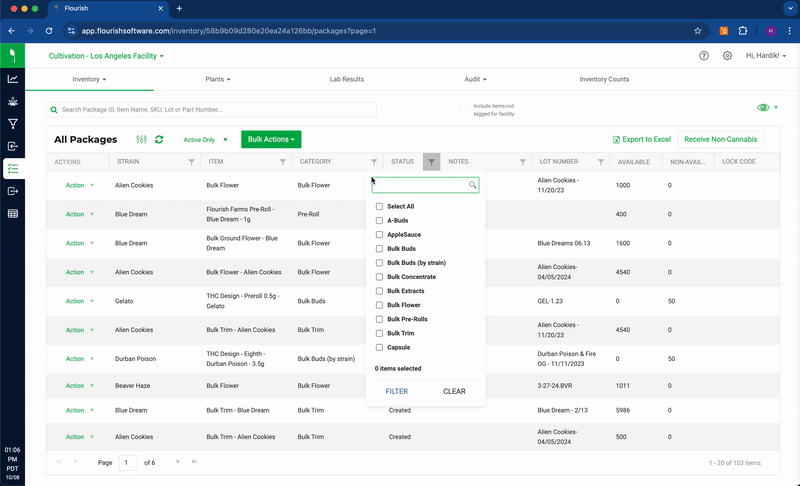The image size is (800, 486).
Task: Click the green refresh packages icon
Action: click(x=159, y=139)
